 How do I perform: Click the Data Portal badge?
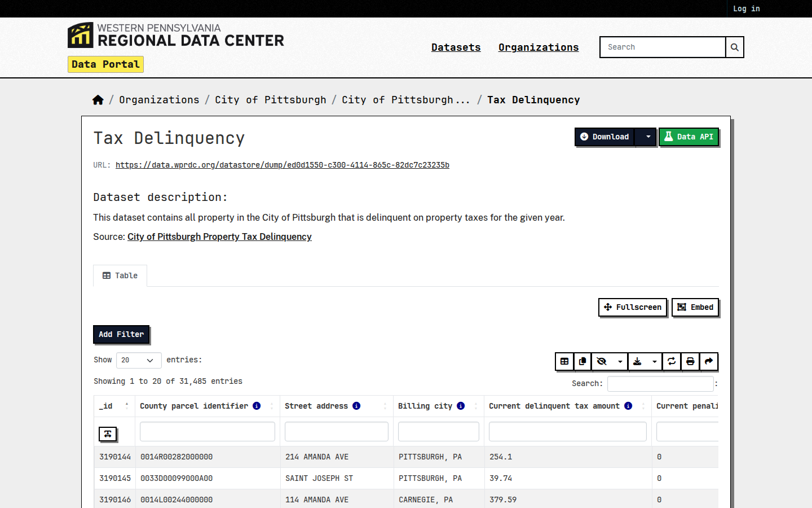[x=105, y=64]
